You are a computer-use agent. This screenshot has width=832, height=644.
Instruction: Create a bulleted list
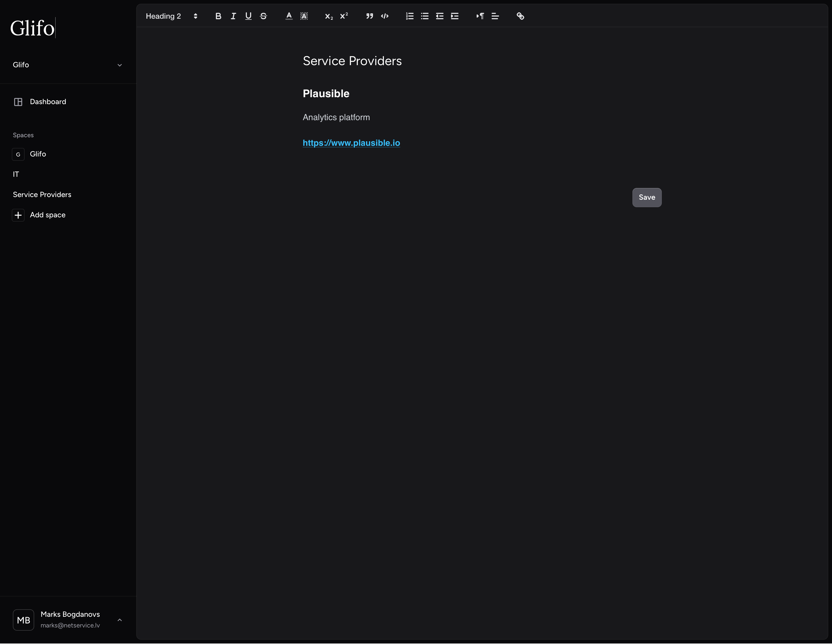pyautogui.click(x=425, y=16)
